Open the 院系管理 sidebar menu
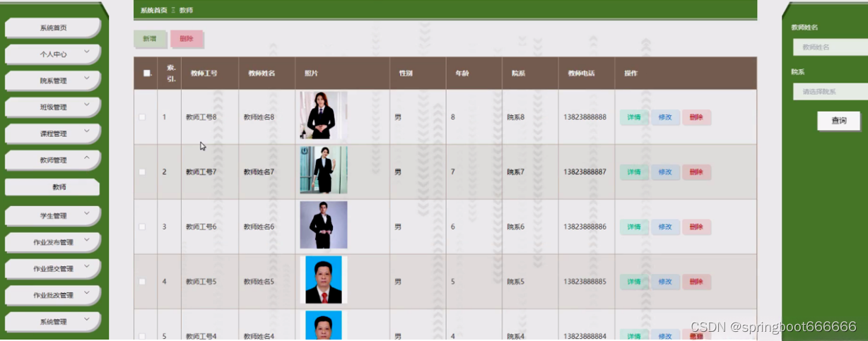The width and height of the screenshot is (868, 341). 53,80
